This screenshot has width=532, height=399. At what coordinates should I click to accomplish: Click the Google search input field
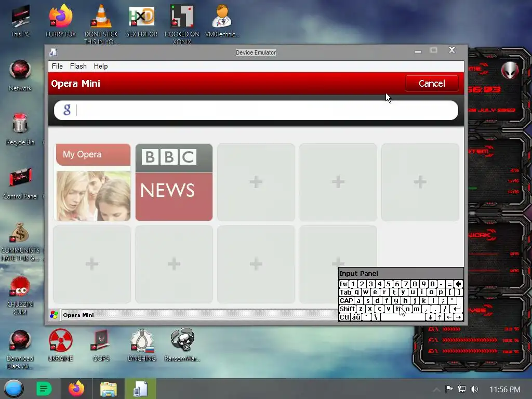256,110
